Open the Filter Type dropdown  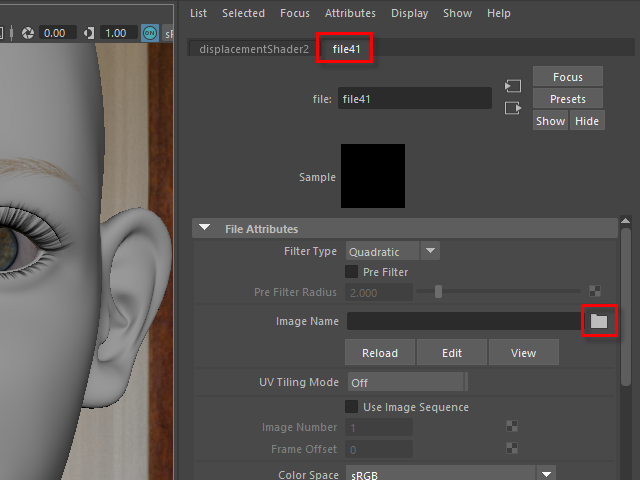(x=430, y=252)
